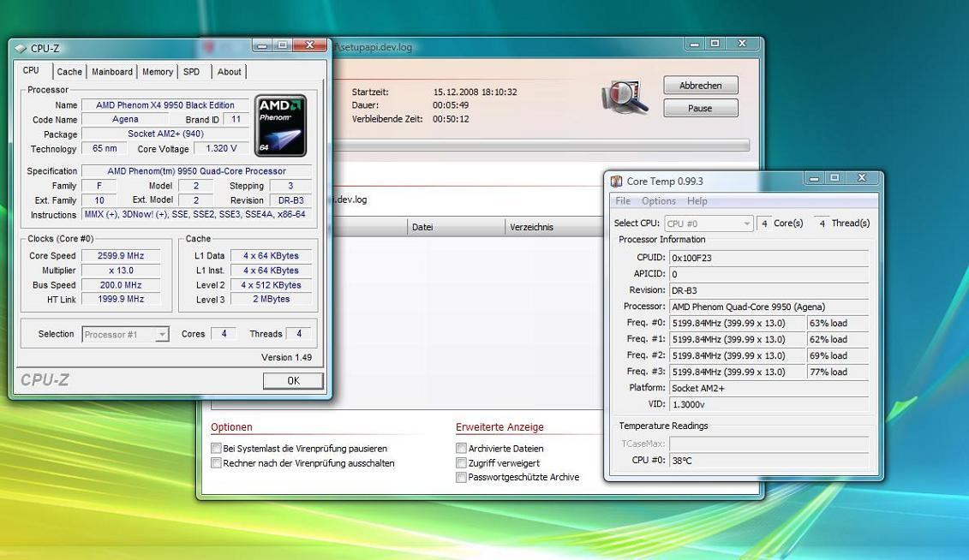Enable Bei Systemlast die Virenprüfung pausieren
The width and height of the screenshot is (969, 560).
(216, 448)
